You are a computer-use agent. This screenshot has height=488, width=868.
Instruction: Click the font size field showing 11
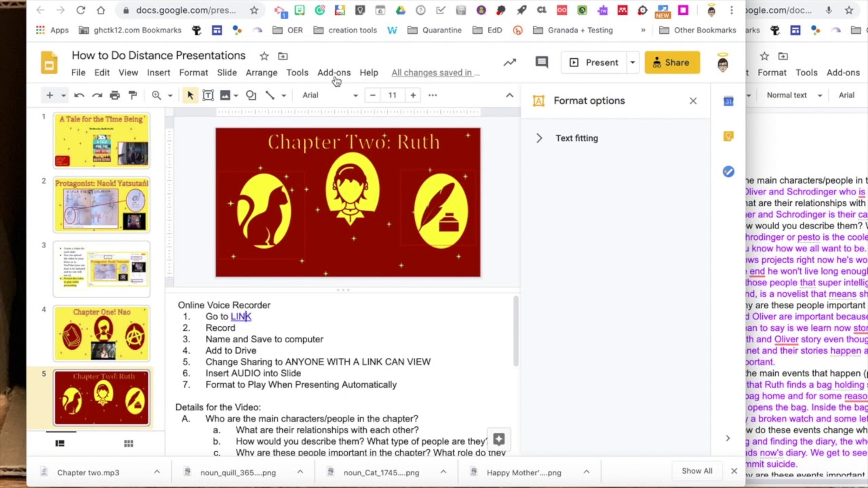(392, 96)
